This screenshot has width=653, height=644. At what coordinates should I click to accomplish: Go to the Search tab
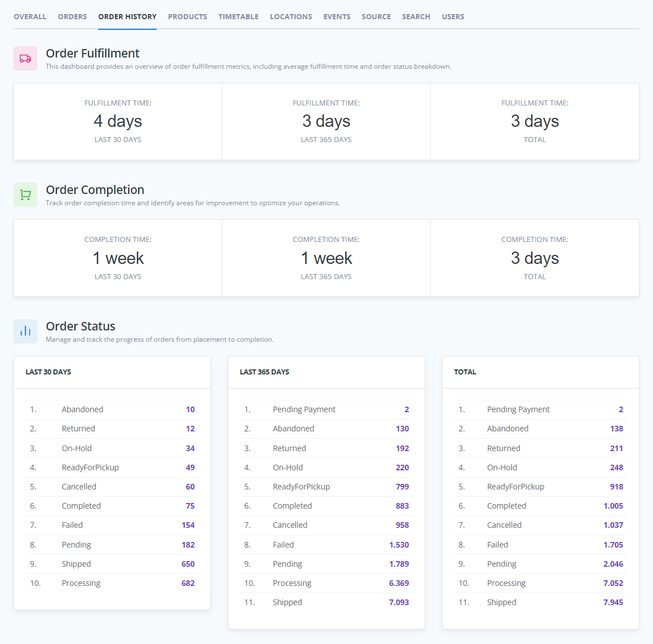tap(416, 17)
